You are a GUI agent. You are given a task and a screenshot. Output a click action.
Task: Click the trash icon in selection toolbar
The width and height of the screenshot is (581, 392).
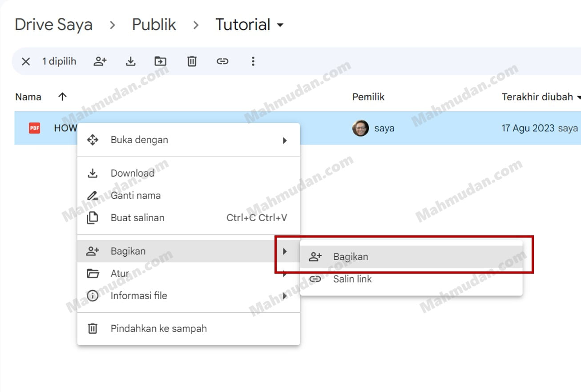point(192,61)
